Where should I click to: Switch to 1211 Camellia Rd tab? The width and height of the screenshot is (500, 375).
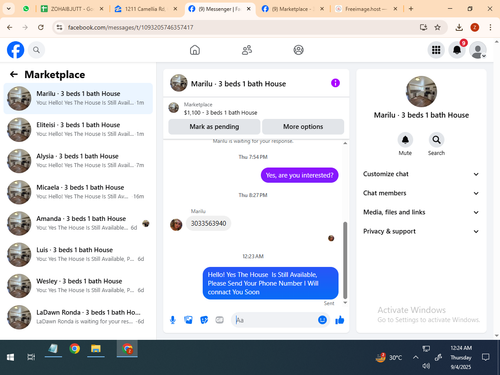click(145, 9)
